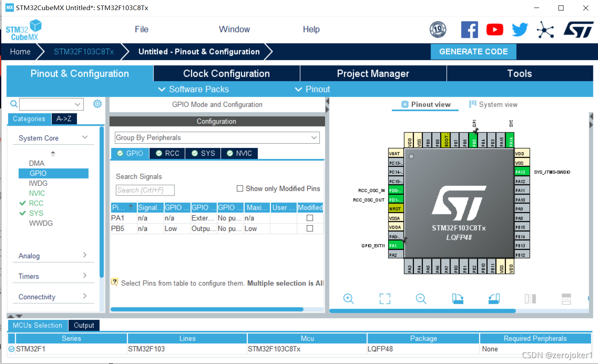
Task: Click the green PA13 pin on chip
Action: [522, 172]
